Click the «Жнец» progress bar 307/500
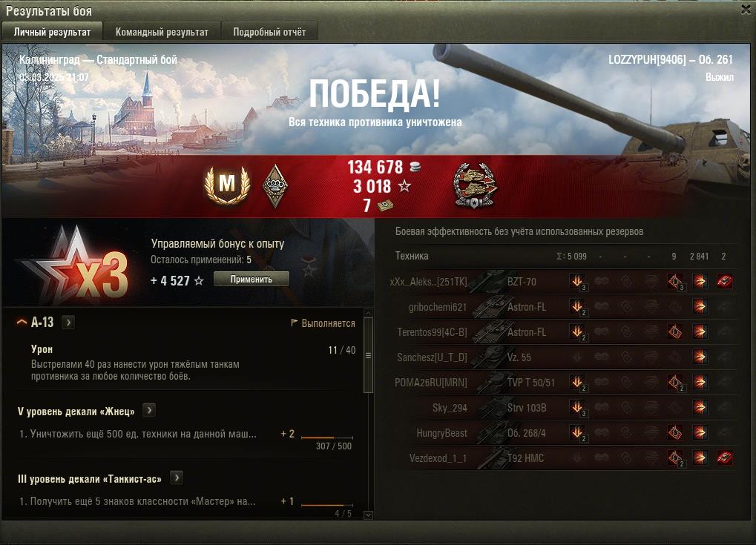 click(327, 437)
